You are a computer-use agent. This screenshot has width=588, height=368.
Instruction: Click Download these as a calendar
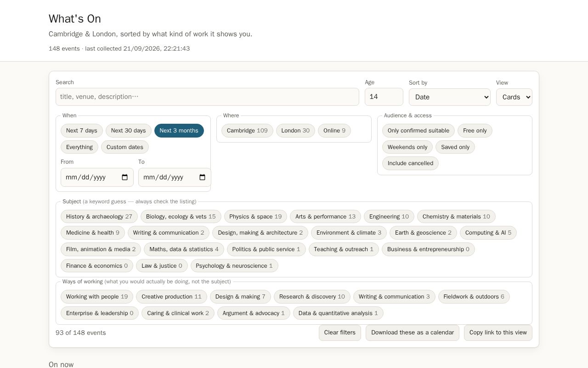point(413,333)
